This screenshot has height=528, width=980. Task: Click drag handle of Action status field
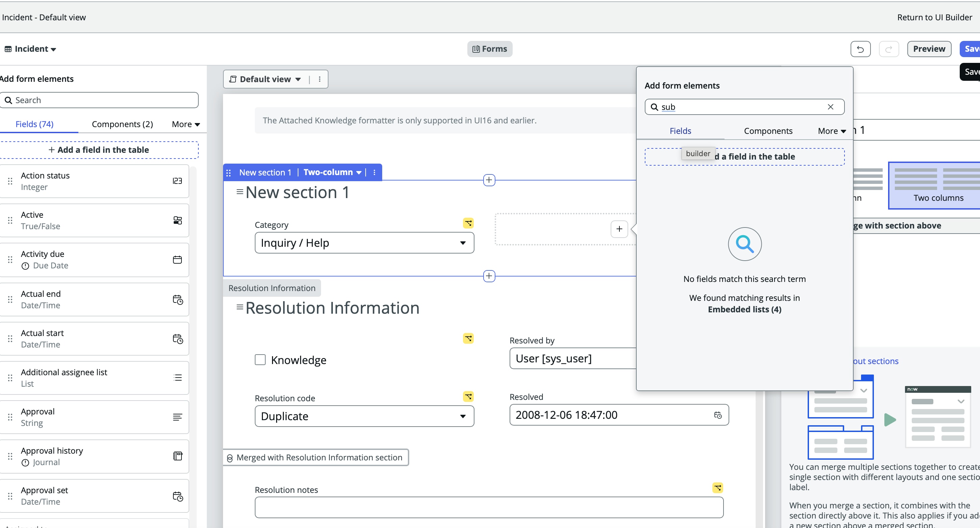[10, 181]
